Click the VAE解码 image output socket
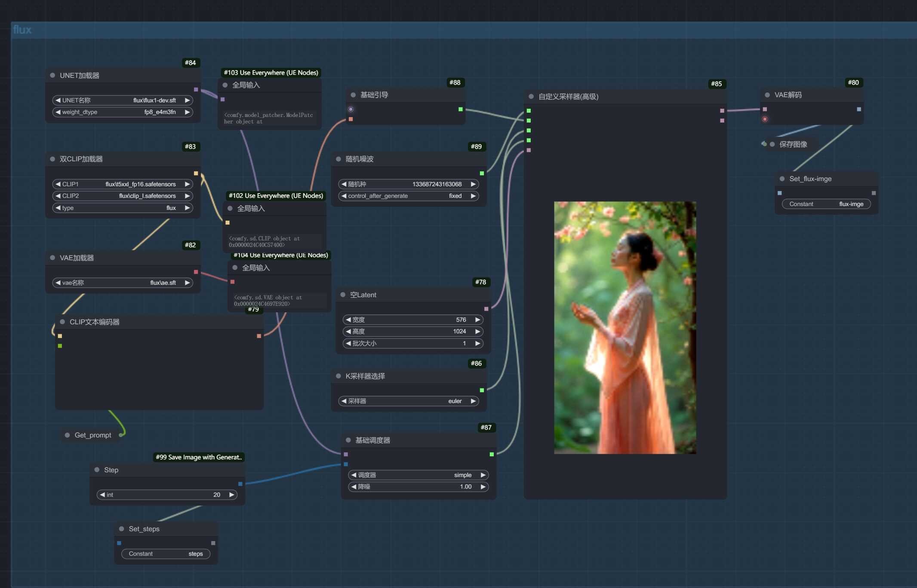917x588 pixels. point(859,109)
